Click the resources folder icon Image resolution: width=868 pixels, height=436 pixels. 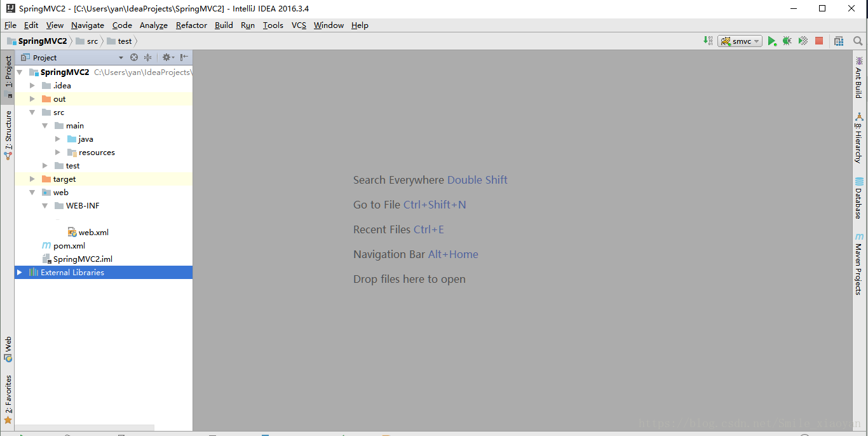[72, 152]
